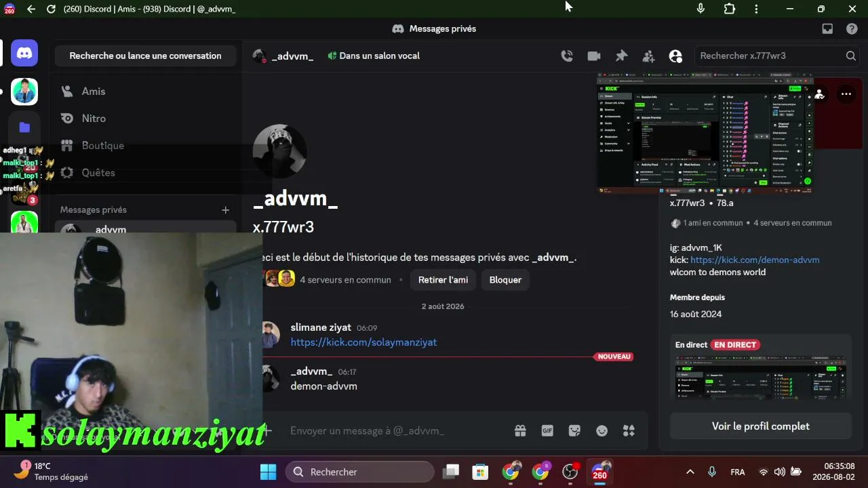Open the weather widget showing 18°C

pyautogui.click(x=52, y=472)
